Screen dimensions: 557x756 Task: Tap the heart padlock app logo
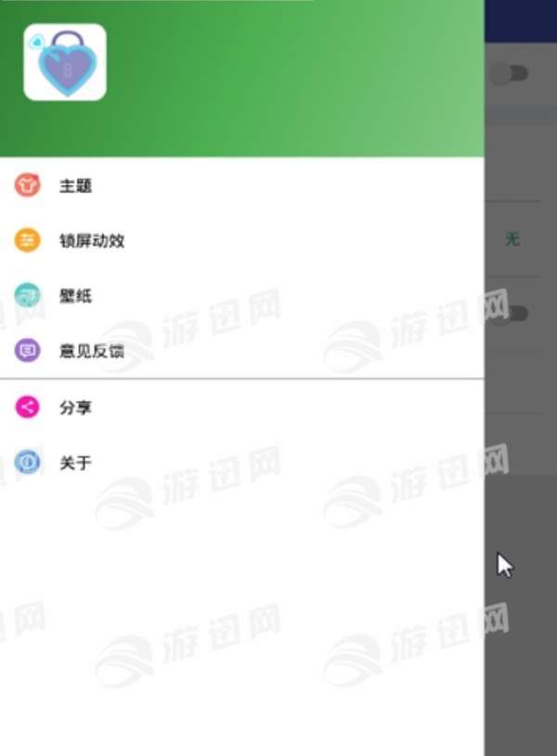65,62
